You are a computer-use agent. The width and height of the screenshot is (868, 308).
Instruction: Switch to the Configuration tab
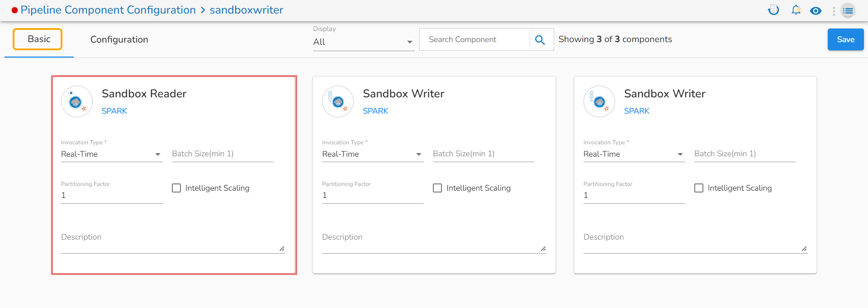click(119, 39)
